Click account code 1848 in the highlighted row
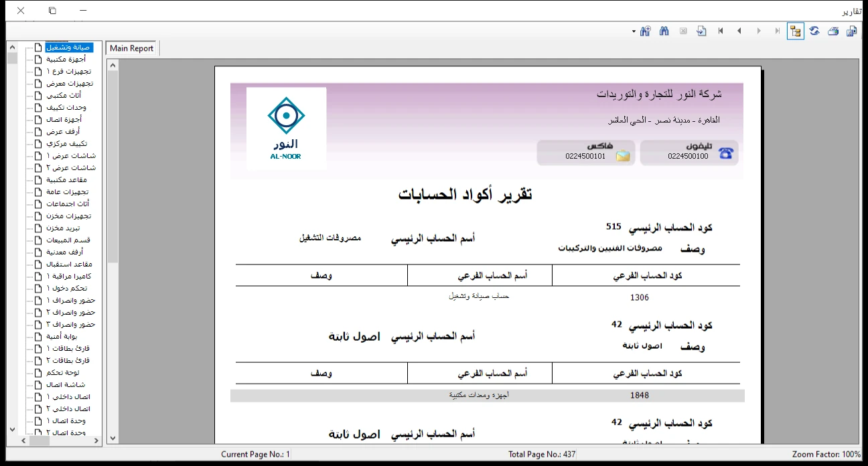 pos(640,395)
